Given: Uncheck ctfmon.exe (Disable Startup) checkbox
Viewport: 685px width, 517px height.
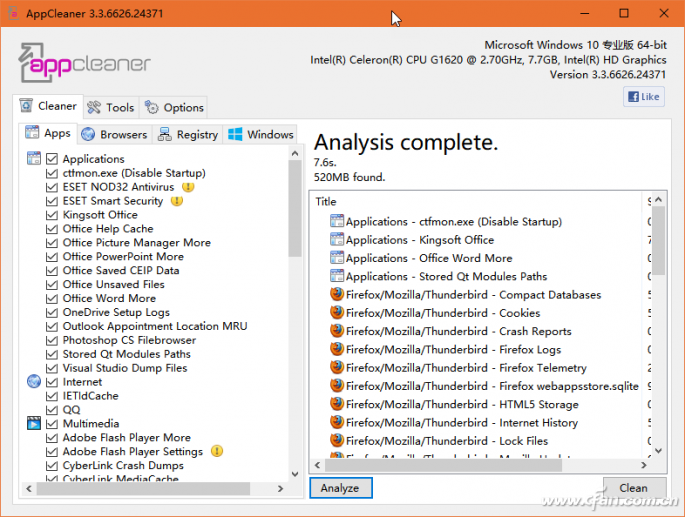Looking at the screenshot, I should click(x=52, y=173).
